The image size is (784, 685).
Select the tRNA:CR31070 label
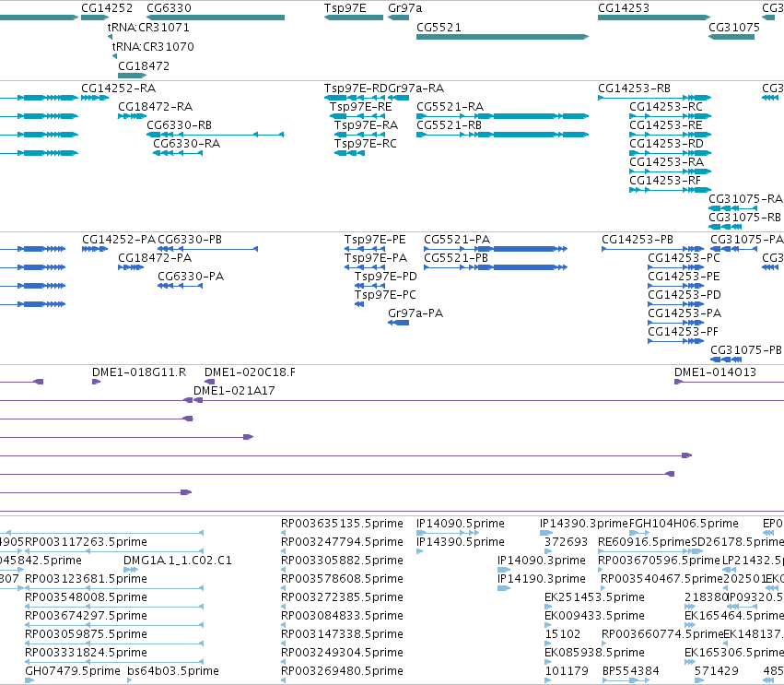[x=153, y=47]
